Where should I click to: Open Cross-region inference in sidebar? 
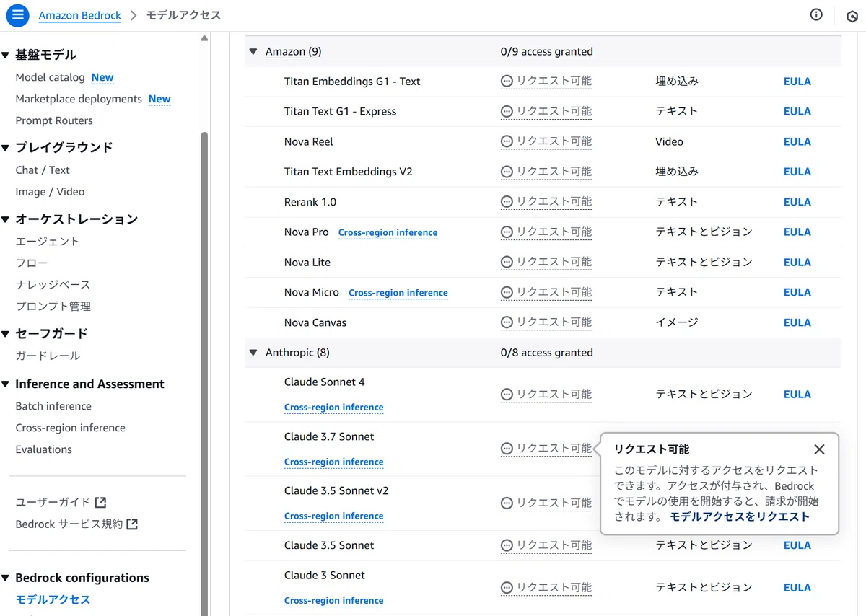tap(70, 428)
